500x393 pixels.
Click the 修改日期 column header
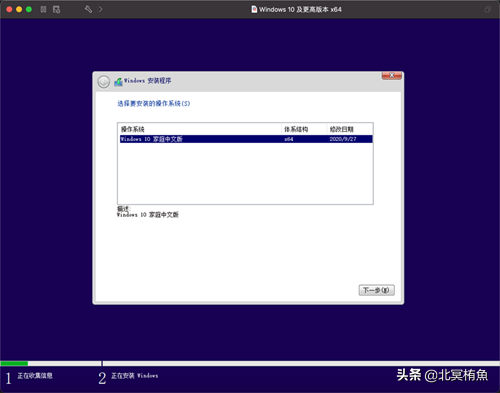[341, 129]
